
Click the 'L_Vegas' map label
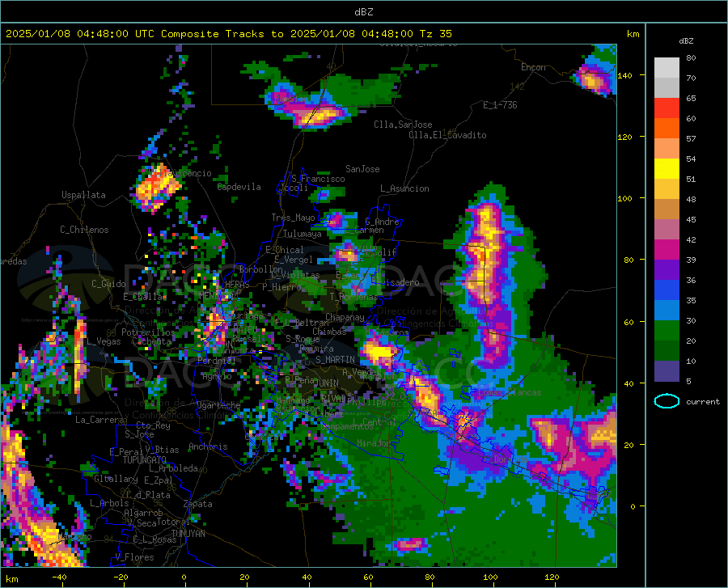point(104,341)
